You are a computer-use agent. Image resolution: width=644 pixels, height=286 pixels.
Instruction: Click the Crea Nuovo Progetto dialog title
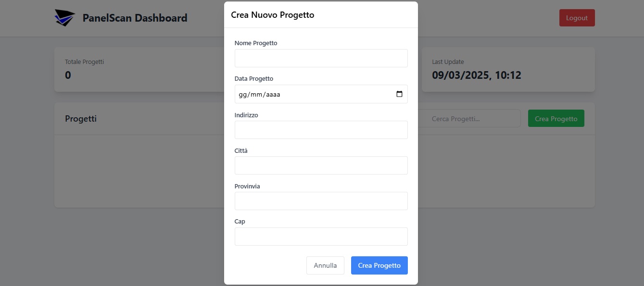pyautogui.click(x=272, y=15)
